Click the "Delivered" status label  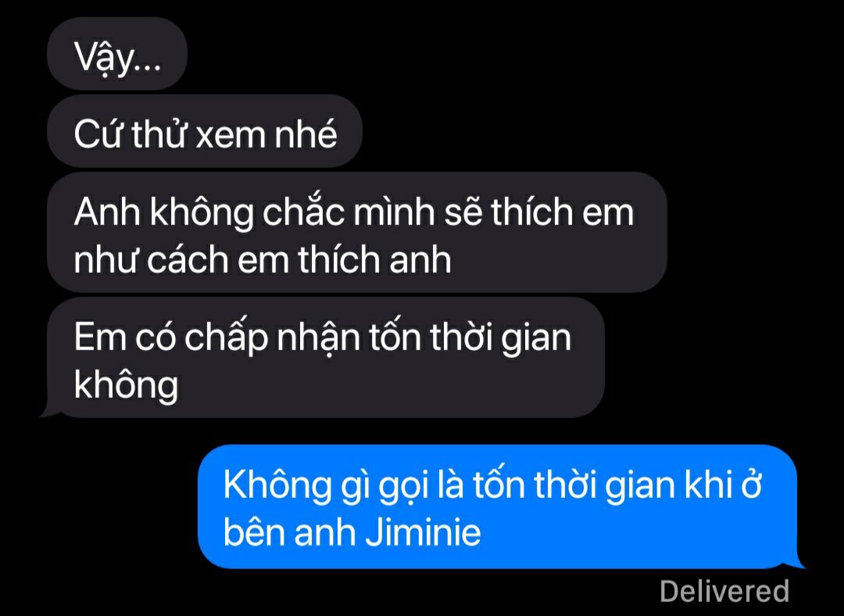pos(724,591)
